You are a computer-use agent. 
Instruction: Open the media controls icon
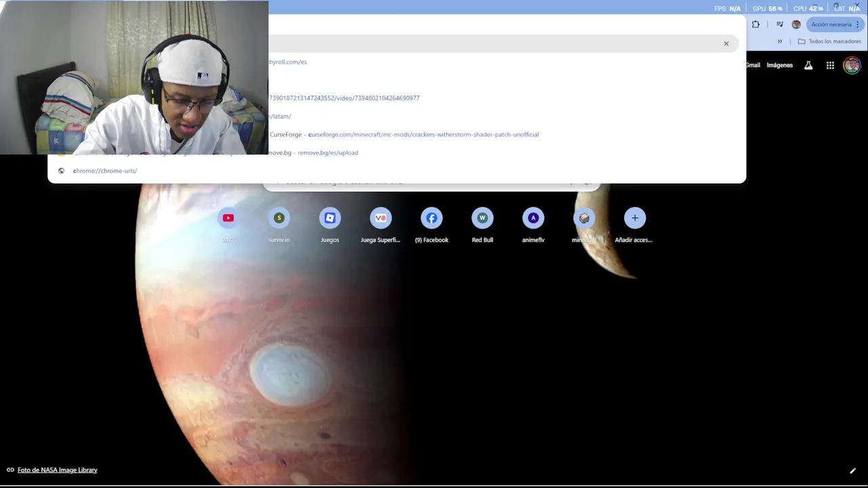780,24
